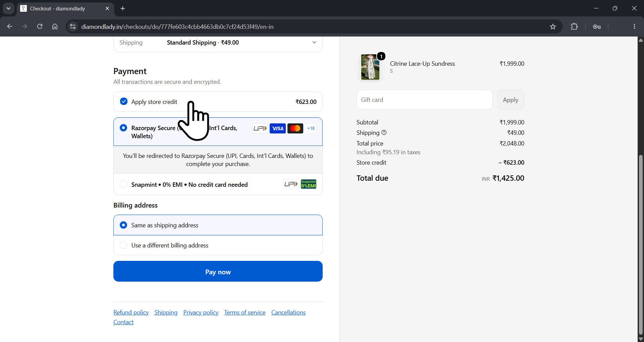Bookmark this page with the star icon
This screenshot has height=342, width=644.
pyautogui.click(x=553, y=26)
